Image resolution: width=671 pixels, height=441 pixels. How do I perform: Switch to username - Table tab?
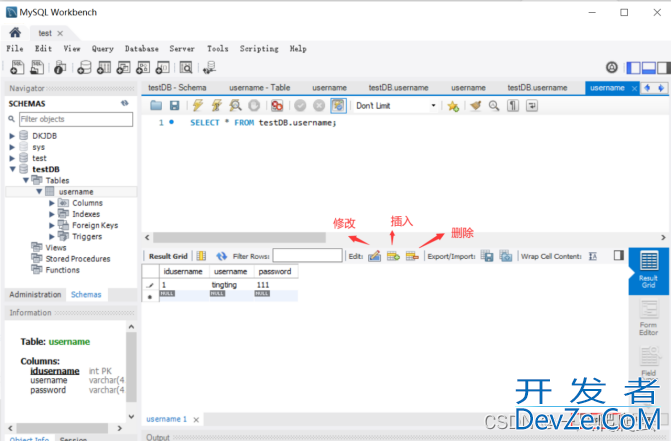[x=260, y=88]
